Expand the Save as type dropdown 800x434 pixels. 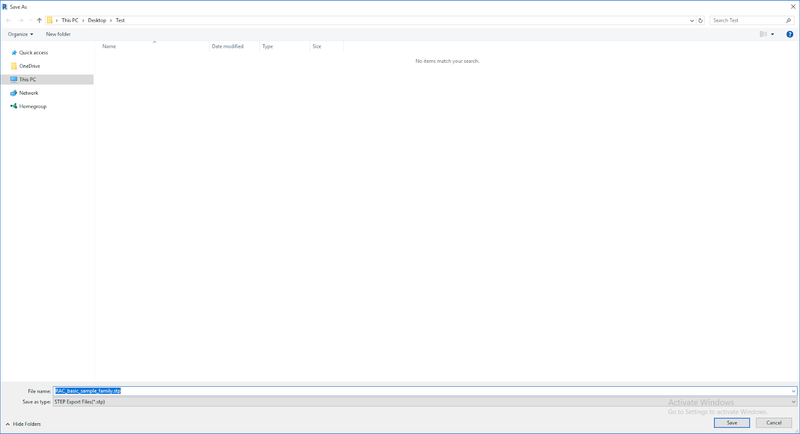point(793,402)
